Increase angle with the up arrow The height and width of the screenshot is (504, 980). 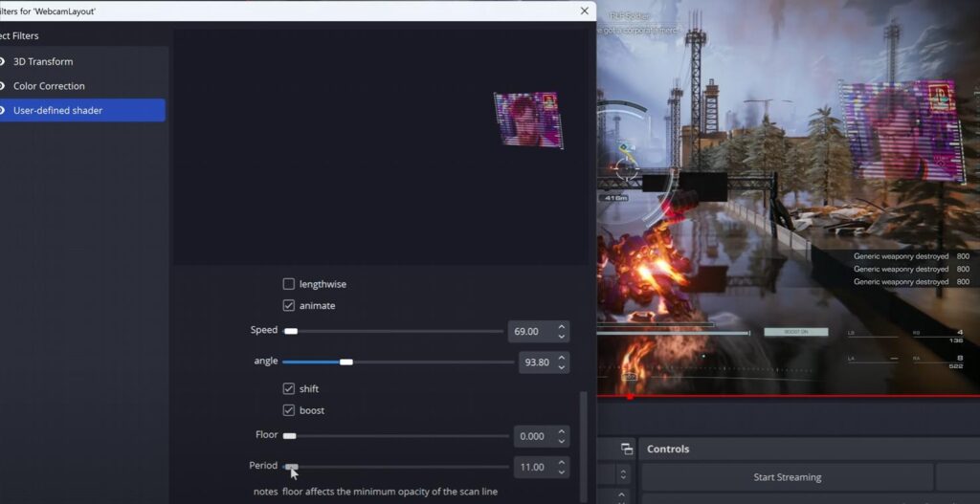tap(561, 358)
